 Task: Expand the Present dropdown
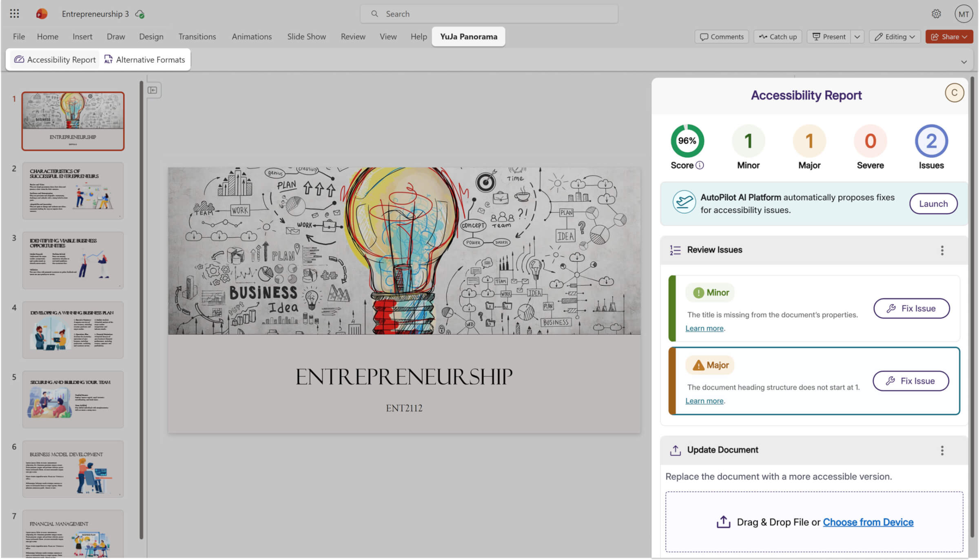pyautogui.click(x=858, y=36)
